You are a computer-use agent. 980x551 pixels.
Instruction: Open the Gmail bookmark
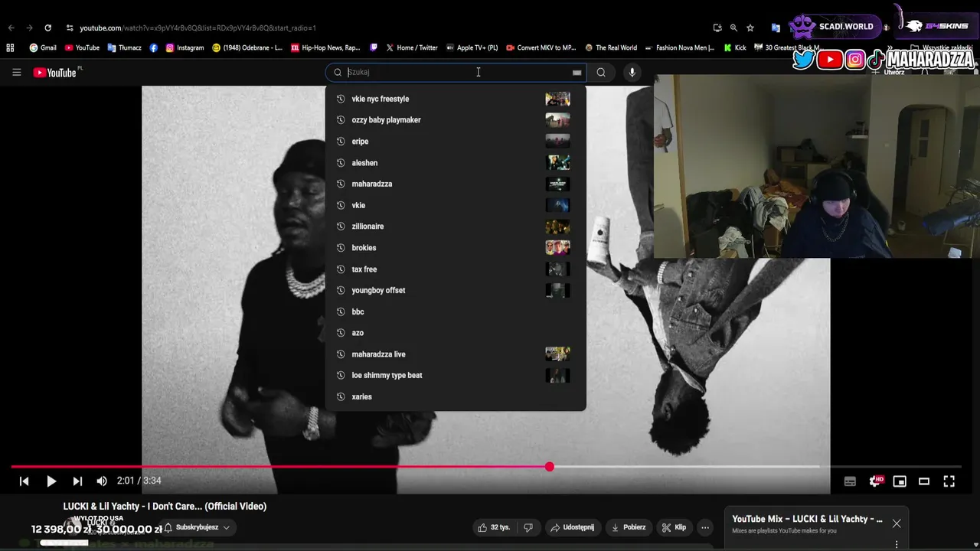pos(43,47)
